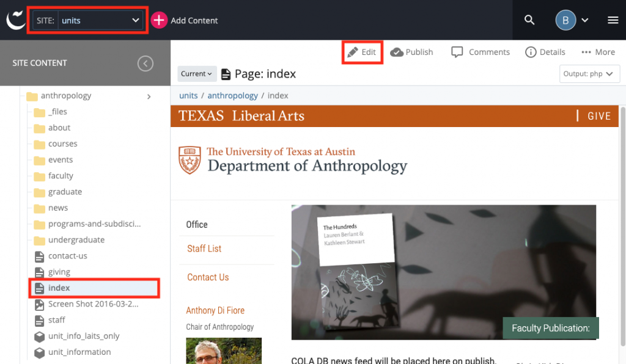Open the user B avatar menu
The image size is (626, 364).
tap(565, 20)
